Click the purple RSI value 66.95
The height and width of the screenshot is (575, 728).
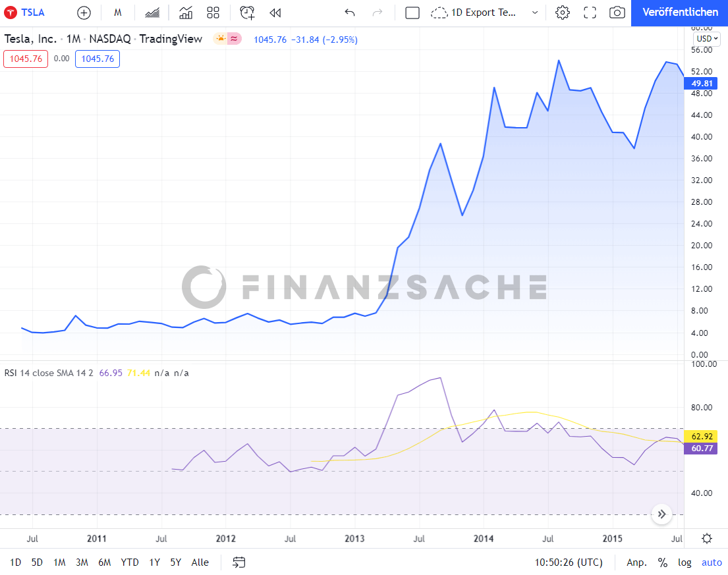pyautogui.click(x=111, y=373)
